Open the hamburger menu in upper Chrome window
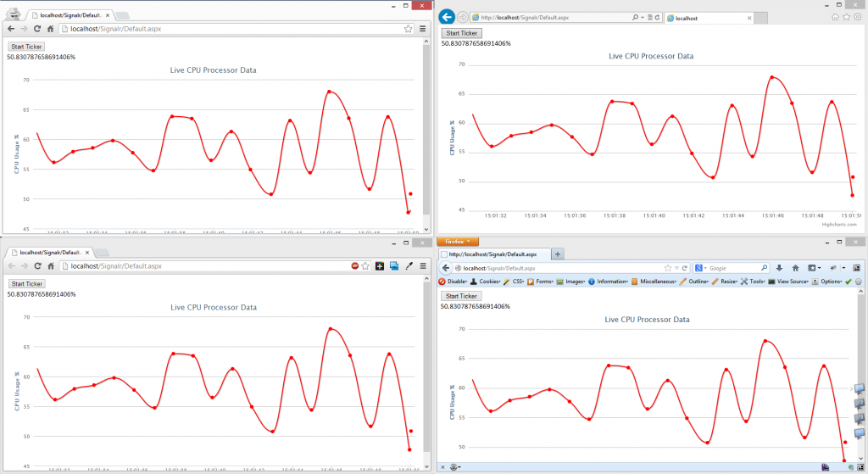Image resolution: width=868 pixels, height=474 pixels. (x=422, y=29)
